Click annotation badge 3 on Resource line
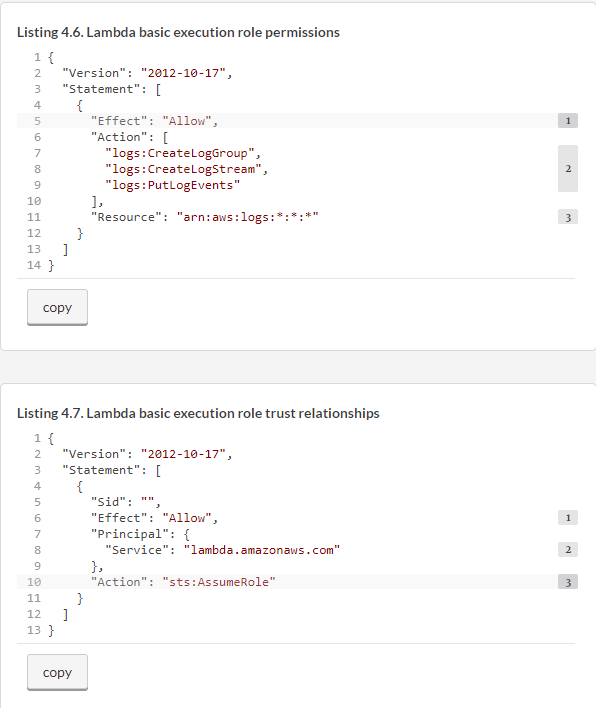The width and height of the screenshot is (596, 708). click(568, 217)
